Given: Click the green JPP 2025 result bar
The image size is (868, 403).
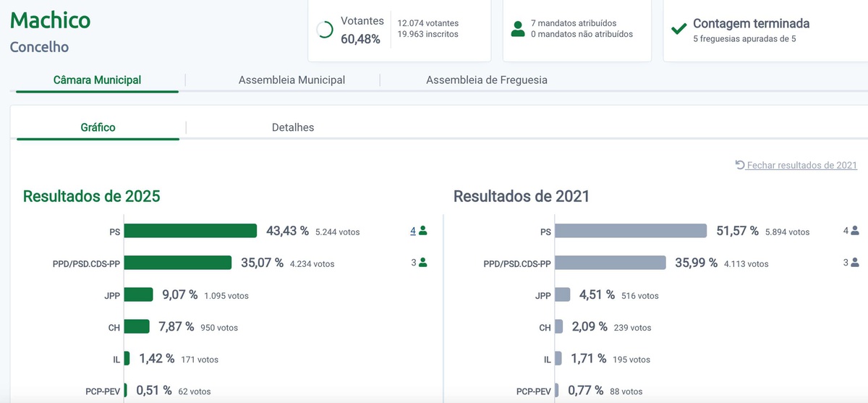Looking at the screenshot, I should [x=138, y=294].
